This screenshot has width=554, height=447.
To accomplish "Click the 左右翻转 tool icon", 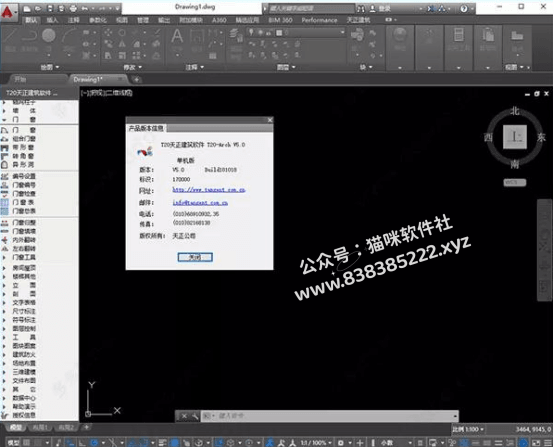I will 5,249.
